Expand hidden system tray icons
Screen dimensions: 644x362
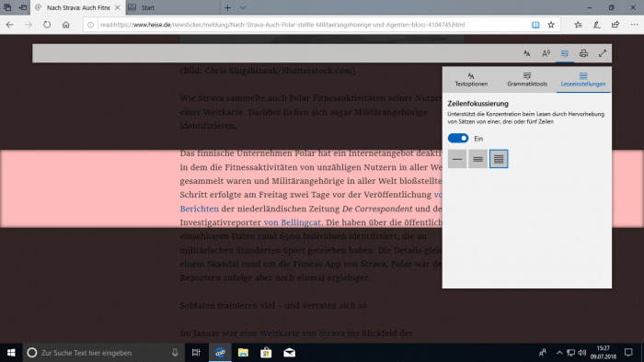tap(559, 353)
